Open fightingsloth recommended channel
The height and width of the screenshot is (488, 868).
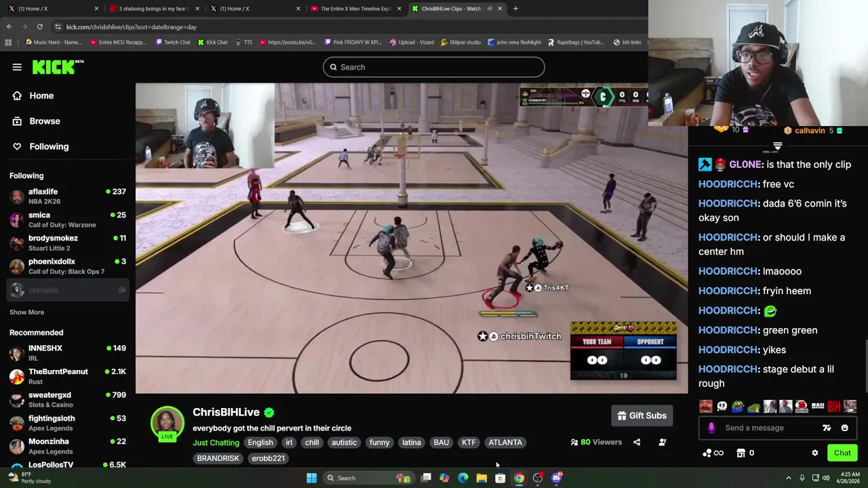point(68,423)
